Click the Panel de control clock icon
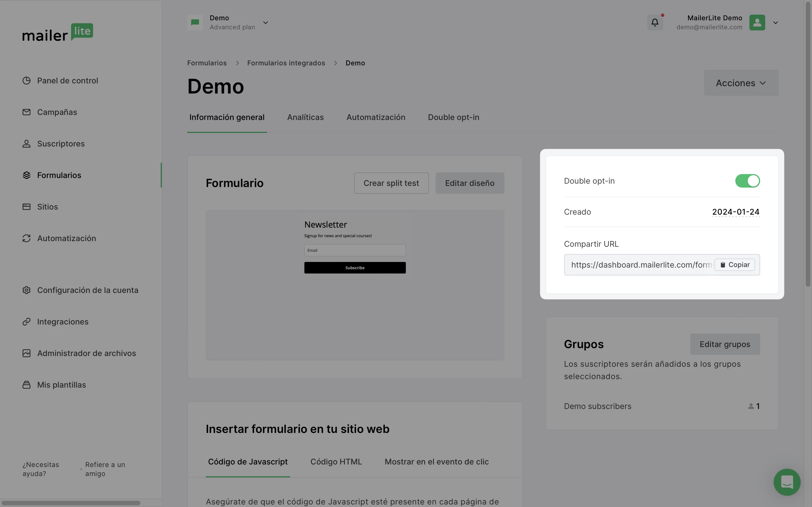Screen dimensions: 812x507 coord(27,81)
